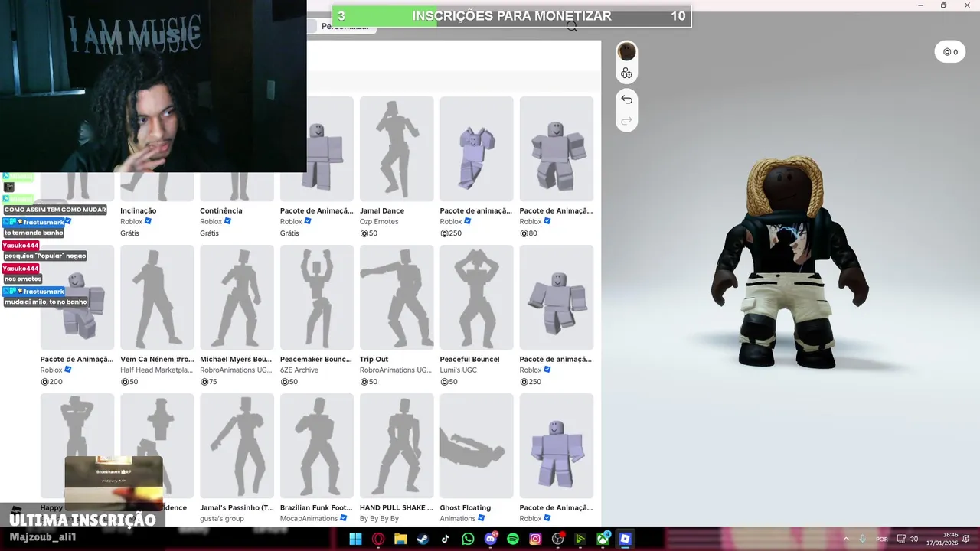This screenshot has height=551, width=980.
Task: Open OBS Studio from the taskbar
Action: pyautogui.click(x=558, y=539)
